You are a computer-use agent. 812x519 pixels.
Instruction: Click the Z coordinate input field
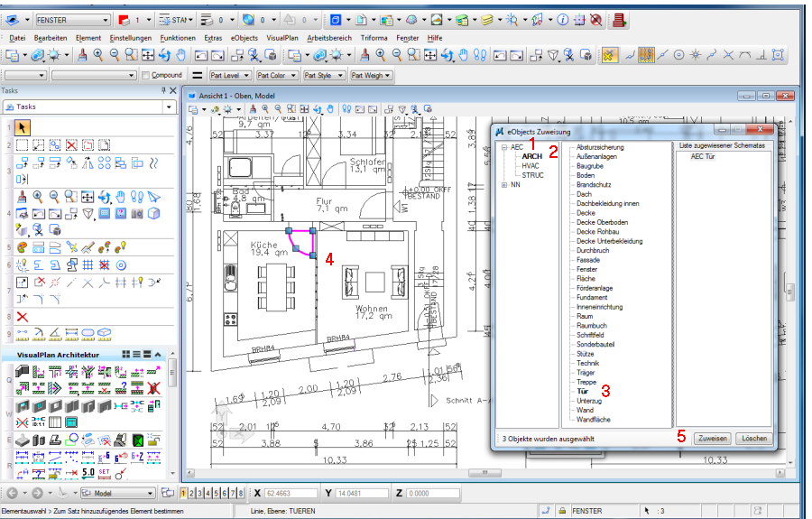point(432,494)
